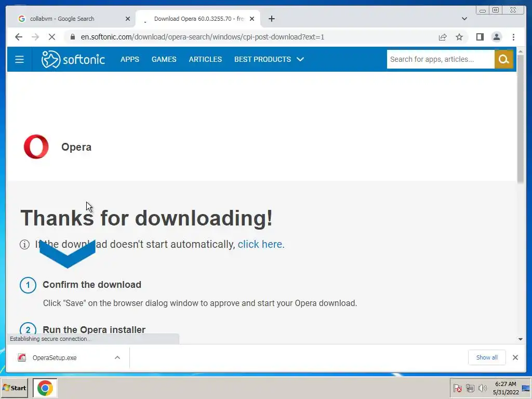Click 'Thanks for downloading!' heading
The image size is (532, 399).
point(147,218)
